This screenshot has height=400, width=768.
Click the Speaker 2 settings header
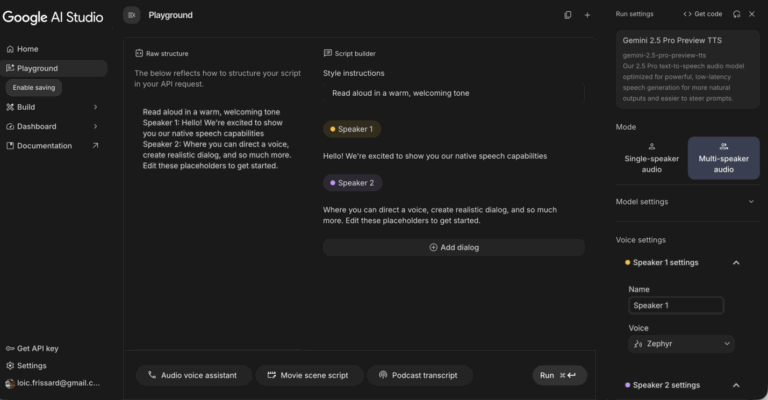[x=682, y=385]
